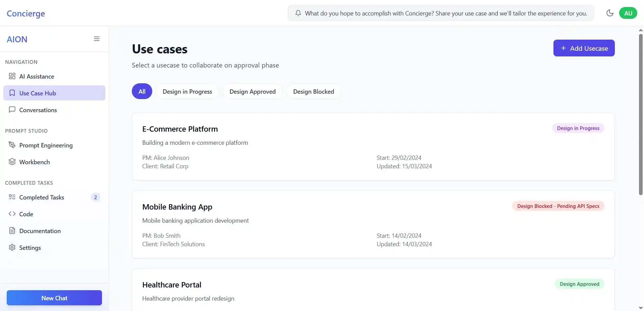Image resolution: width=644 pixels, height=311 pixels.
Task: Select the Prompt Engineering tag icon
Action: pos(12,145)
